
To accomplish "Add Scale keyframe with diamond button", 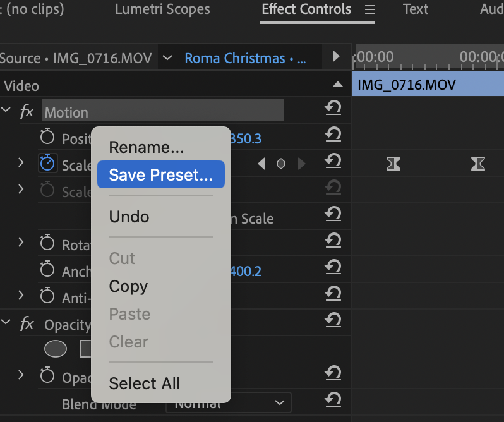I will 281,164.
